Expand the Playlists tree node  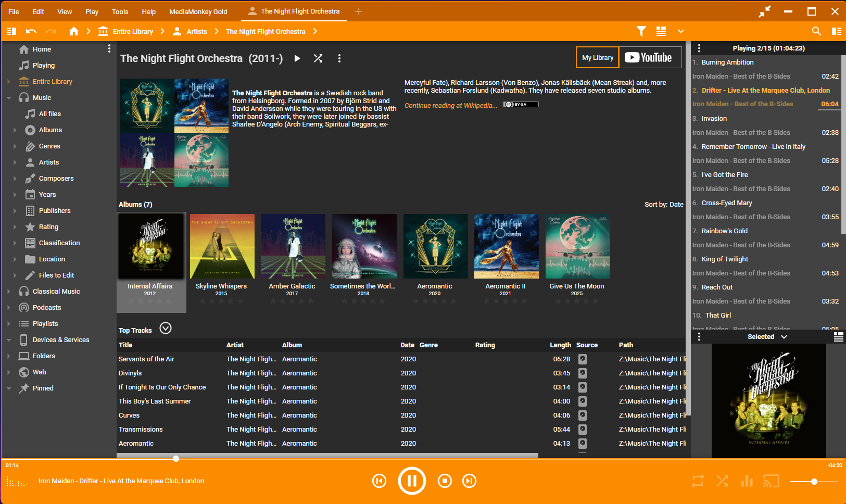coord(9,324)
